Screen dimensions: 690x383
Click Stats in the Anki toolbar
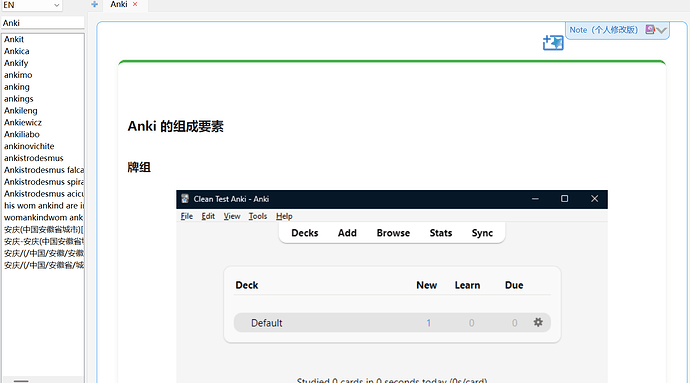(x=441, y=233)
